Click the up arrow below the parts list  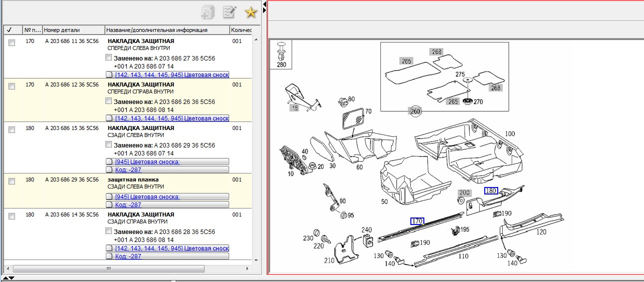click(x=5, y=277)
